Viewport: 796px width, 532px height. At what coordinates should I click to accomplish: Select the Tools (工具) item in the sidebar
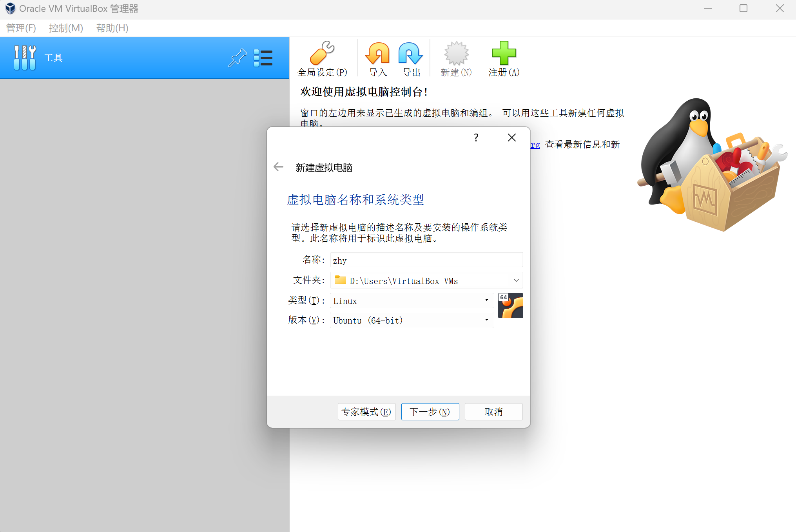tap(144, 58)
